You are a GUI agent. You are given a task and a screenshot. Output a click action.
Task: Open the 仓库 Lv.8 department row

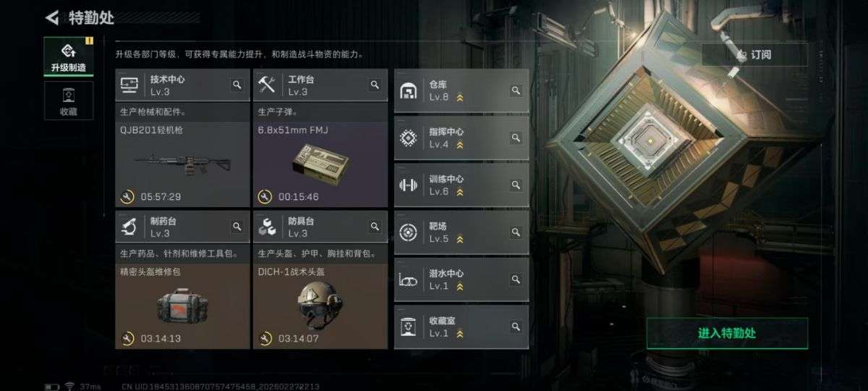[x=461, y=91]
